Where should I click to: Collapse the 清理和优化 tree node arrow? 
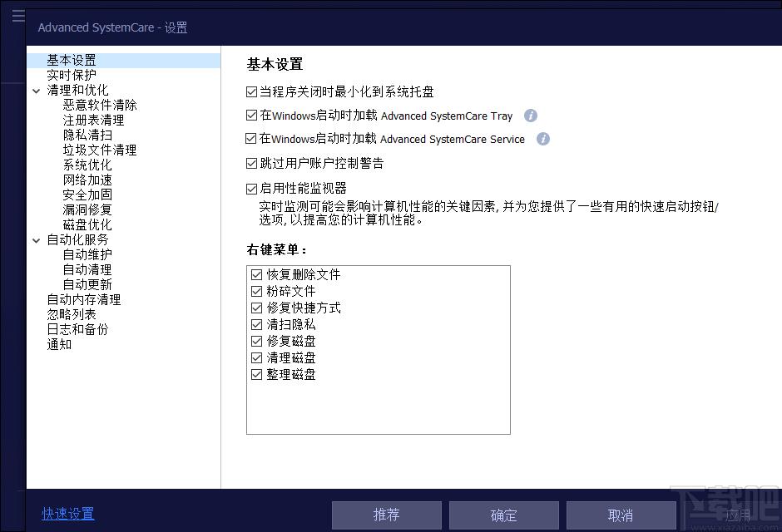[x=37, y=91]
